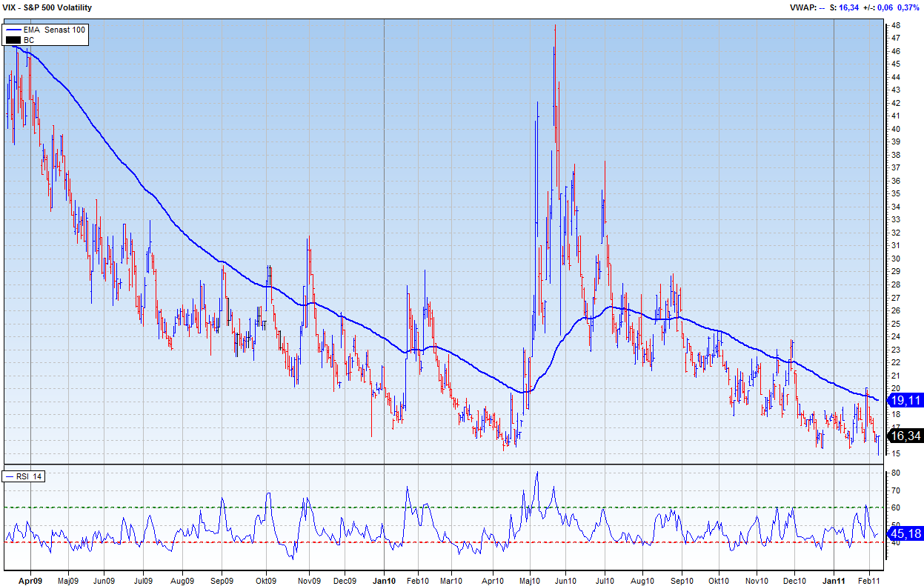Click the Jan10 label on time axis

pos(383,581)
